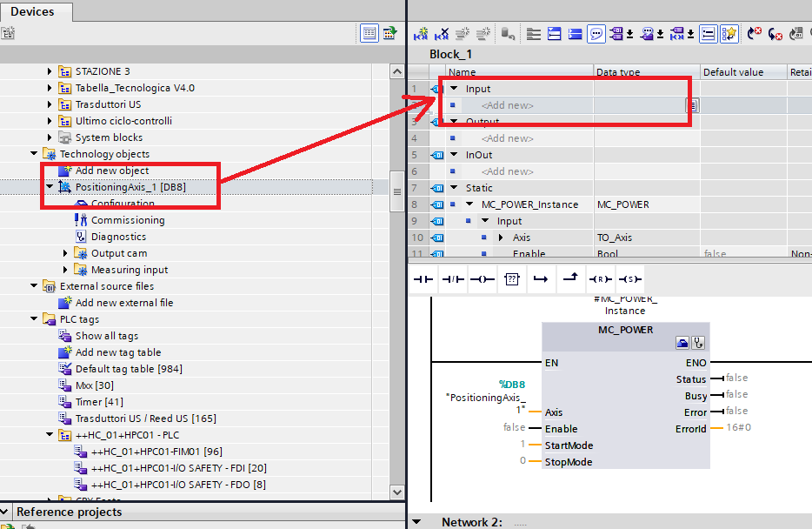Toggle the speech bubble comments button in toolbar
Viewport: 812px width, 529px height.
pyautogui.click(x=597, y=34)
